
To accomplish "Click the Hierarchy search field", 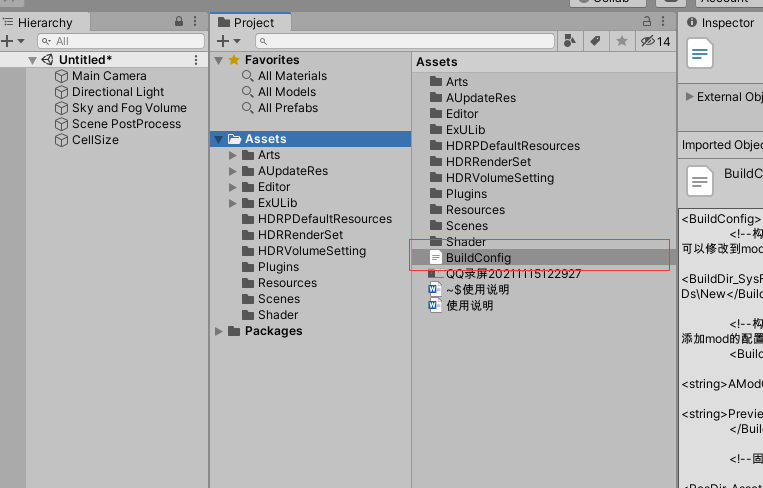I will pyautogui.click(x=121, y=41).
